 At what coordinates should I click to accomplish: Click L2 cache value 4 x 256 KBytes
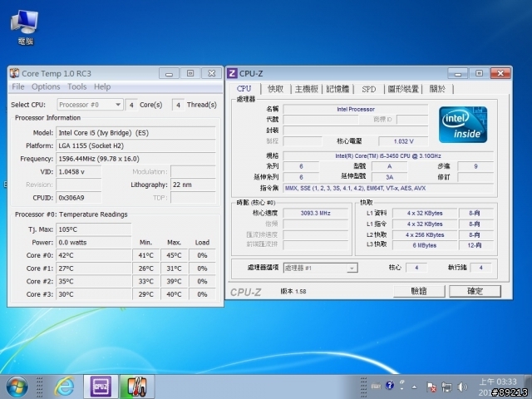425,234
